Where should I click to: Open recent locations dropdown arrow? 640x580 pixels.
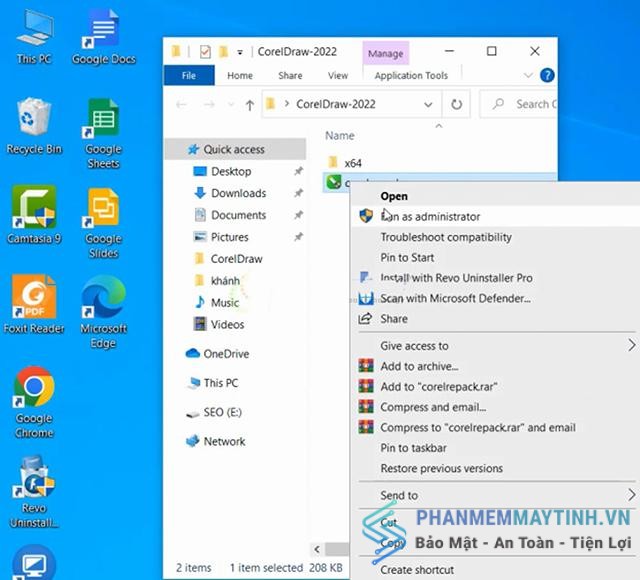(x=231, y=105)
